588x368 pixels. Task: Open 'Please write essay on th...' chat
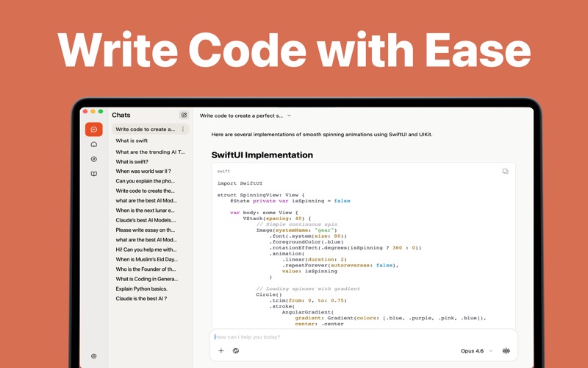point(146,230)
